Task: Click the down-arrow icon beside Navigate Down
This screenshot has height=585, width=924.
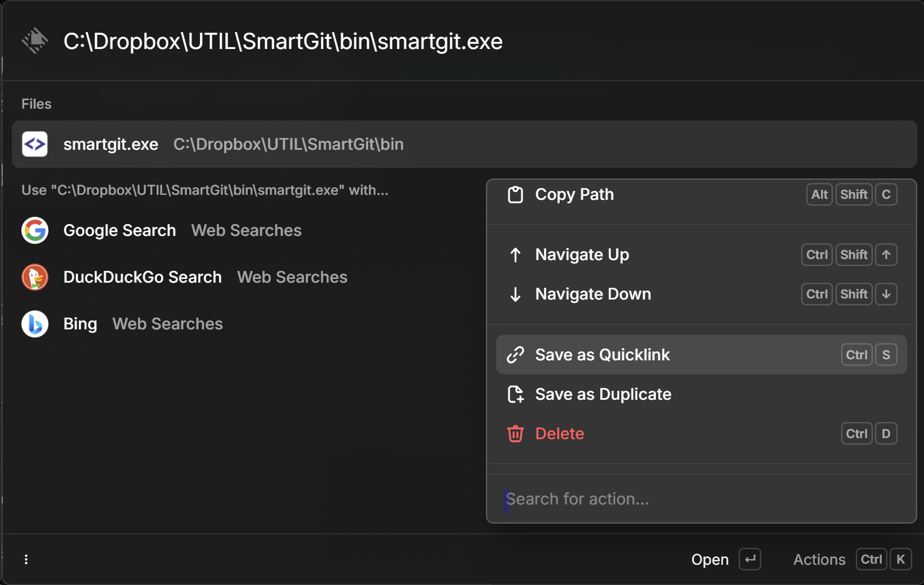Action: [515, 294]
